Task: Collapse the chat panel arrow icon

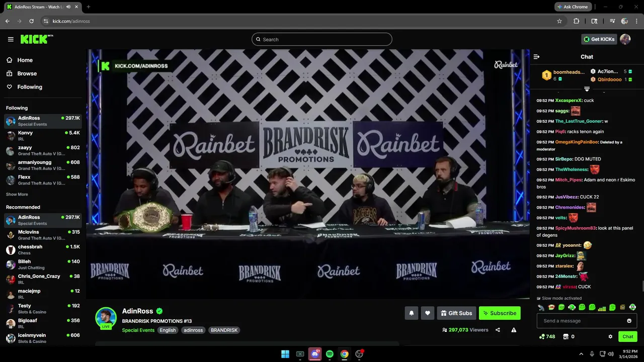Action: [x=536, y=57]
